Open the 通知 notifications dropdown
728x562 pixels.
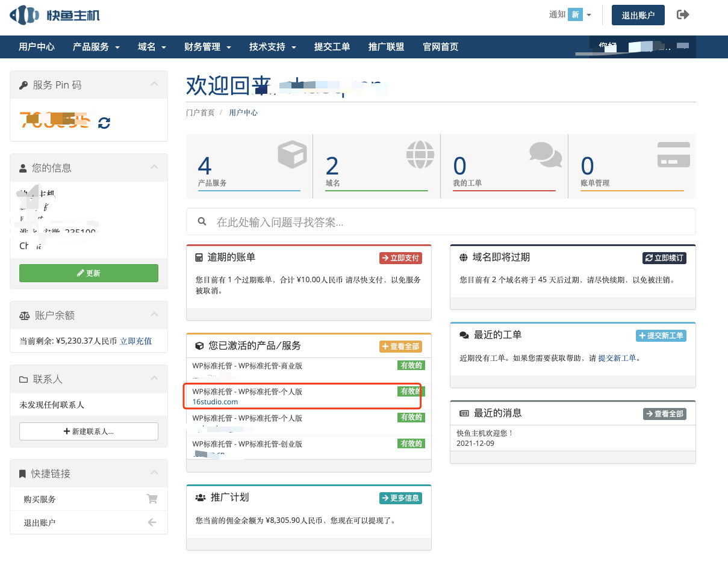tap(570, 15)
